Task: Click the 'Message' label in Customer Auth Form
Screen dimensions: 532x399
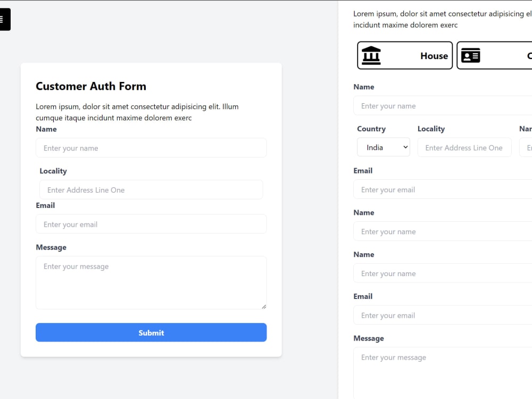Action: point(51,247)
